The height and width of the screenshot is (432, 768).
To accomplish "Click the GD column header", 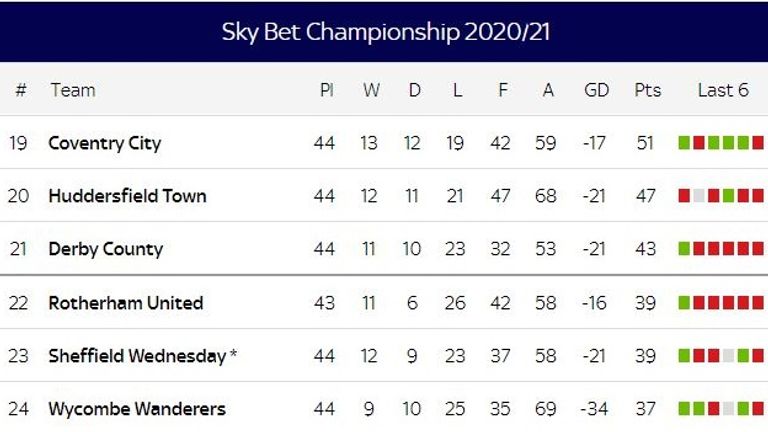I will (596, 90).
